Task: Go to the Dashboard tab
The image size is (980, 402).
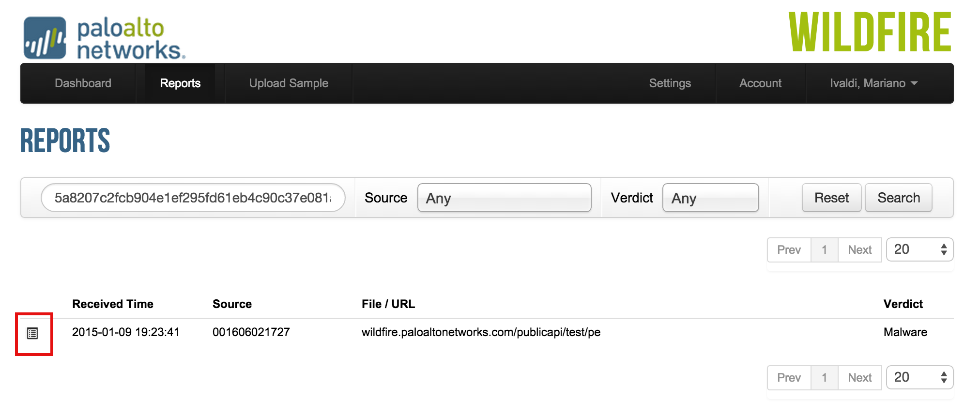Action: [83, 83]
